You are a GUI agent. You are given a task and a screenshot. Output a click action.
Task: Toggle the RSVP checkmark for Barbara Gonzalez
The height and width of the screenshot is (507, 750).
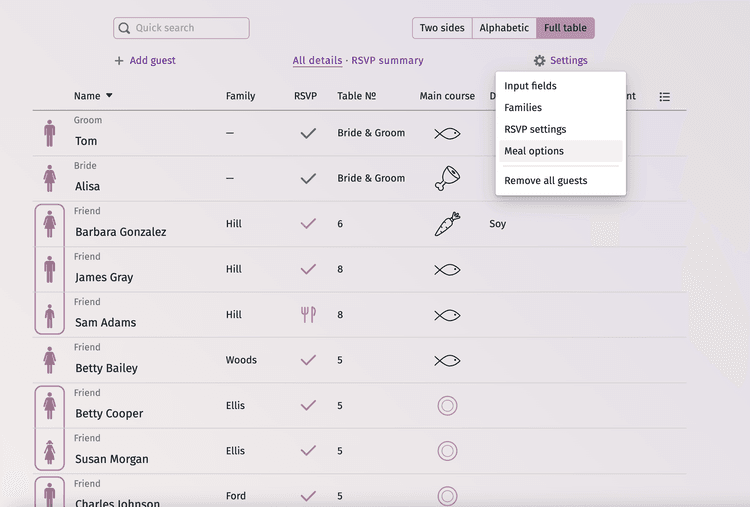point(308,224)
